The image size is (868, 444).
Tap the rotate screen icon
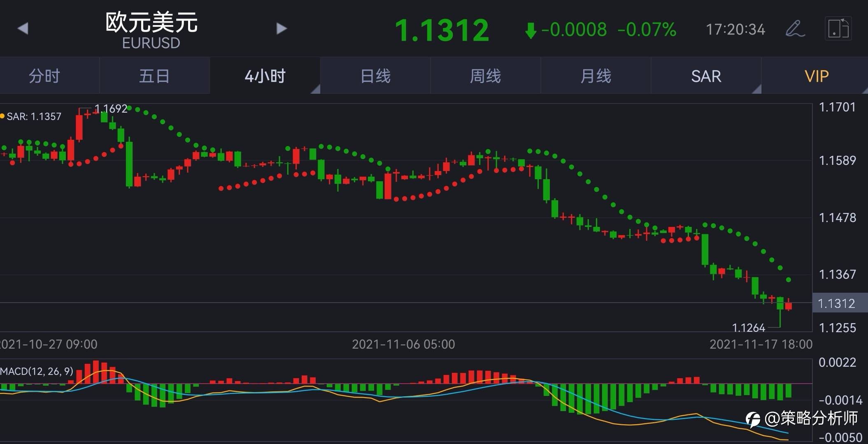838,28
